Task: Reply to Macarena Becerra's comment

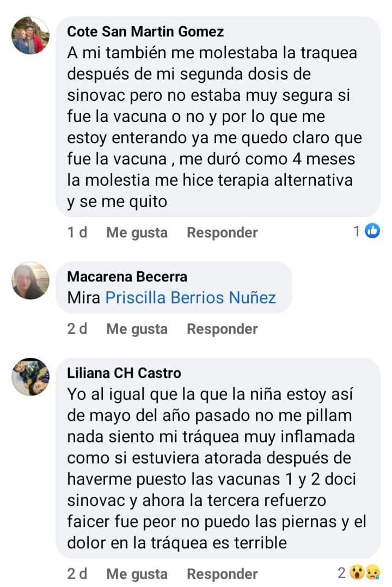Action: (222, 329)
